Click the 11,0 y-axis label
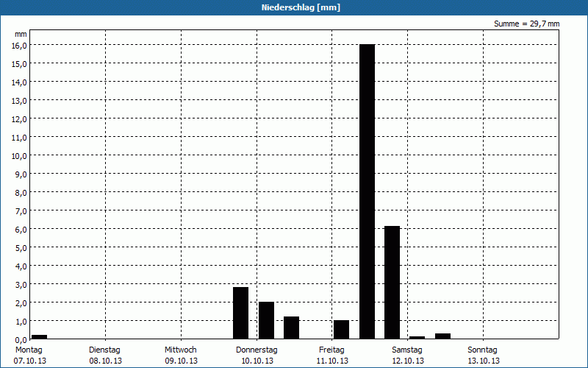The height and width of the screenshot is (368, 588). coord(19,138)
